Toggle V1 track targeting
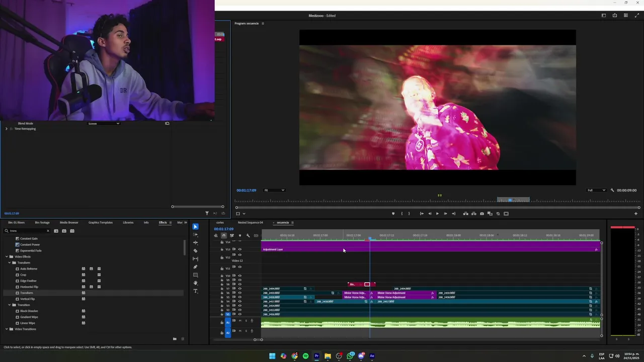Image resolution: width=644 pixels, height=362 pixels. click(x=228, y=314)
